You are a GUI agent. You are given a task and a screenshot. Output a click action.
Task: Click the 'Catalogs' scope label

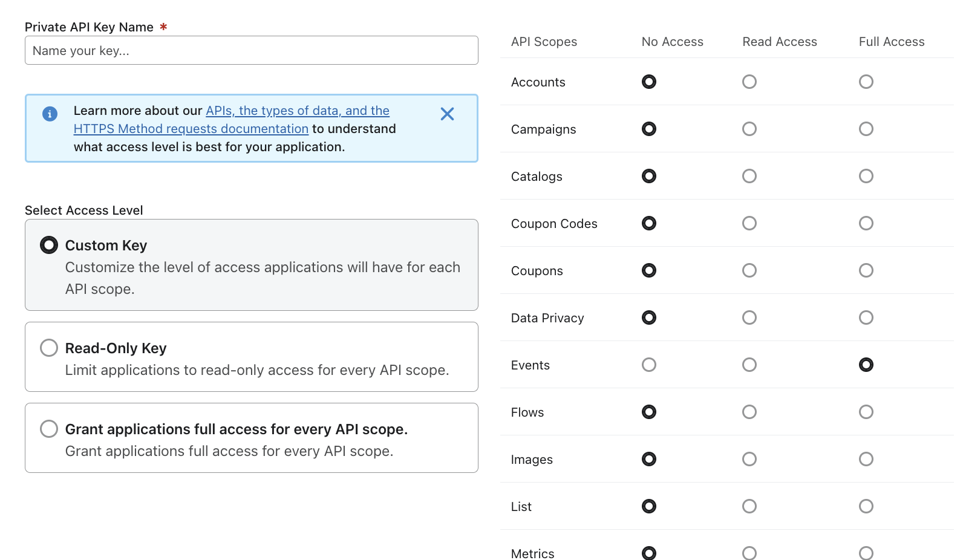point(537,177)
